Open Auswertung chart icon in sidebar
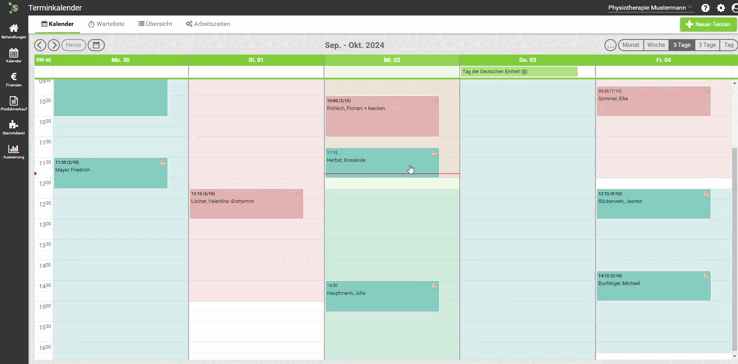The height and width of the screenshot is (364, 738). point(14,151)
